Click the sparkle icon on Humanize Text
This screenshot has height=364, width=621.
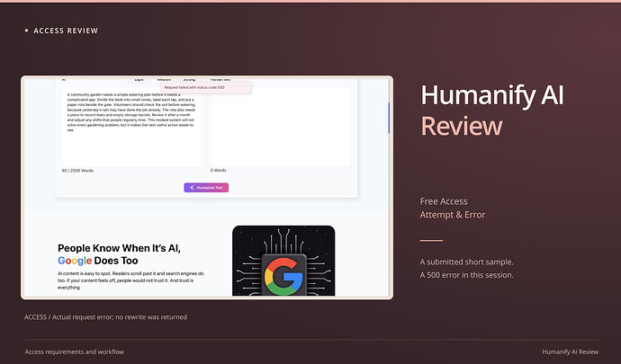click(x=192, y=188)
